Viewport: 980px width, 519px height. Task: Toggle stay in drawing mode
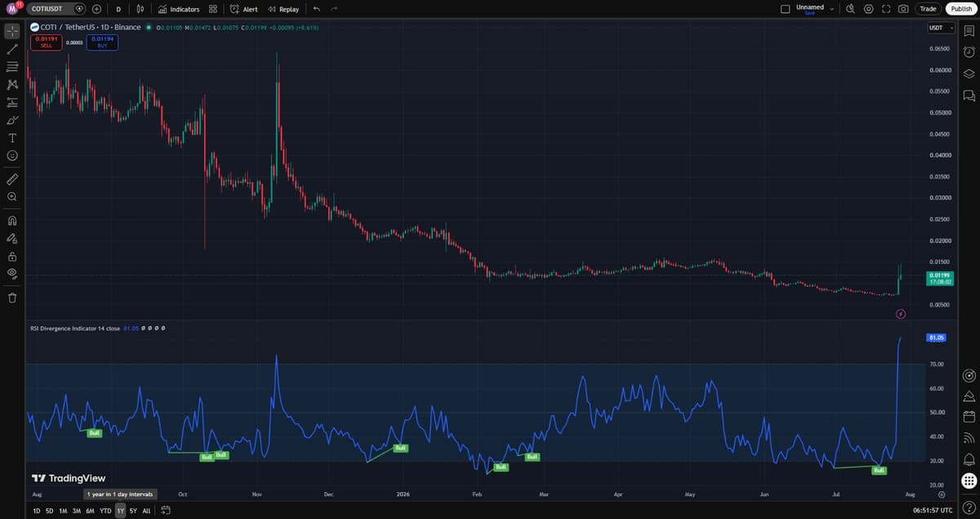click(x=12, y=238)
